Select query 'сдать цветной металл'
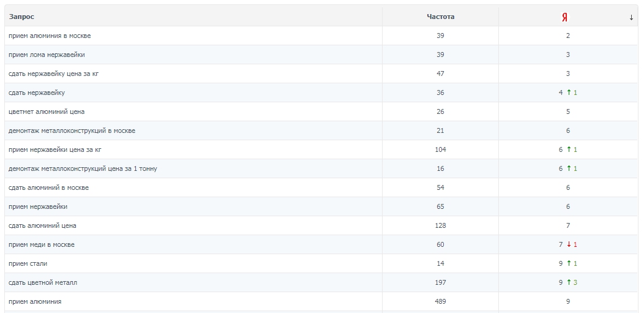This screenshot has height=313, width=644. click(43, 282)
